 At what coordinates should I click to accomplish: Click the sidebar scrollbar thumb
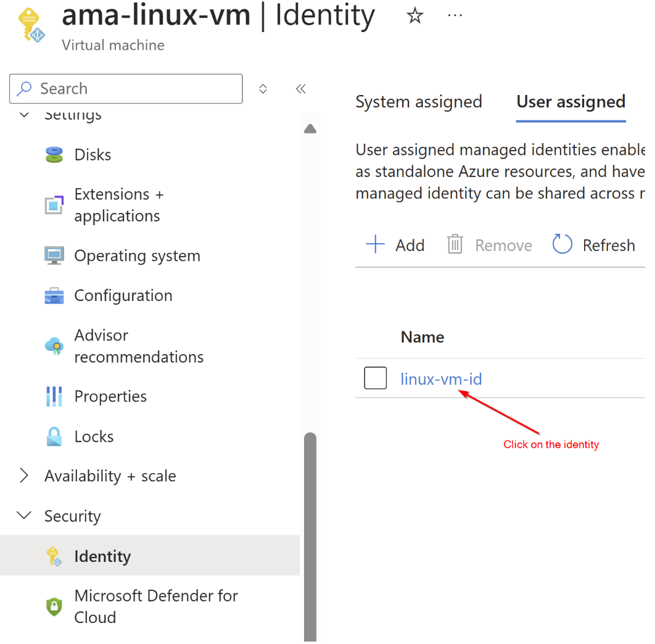point(310,537)
